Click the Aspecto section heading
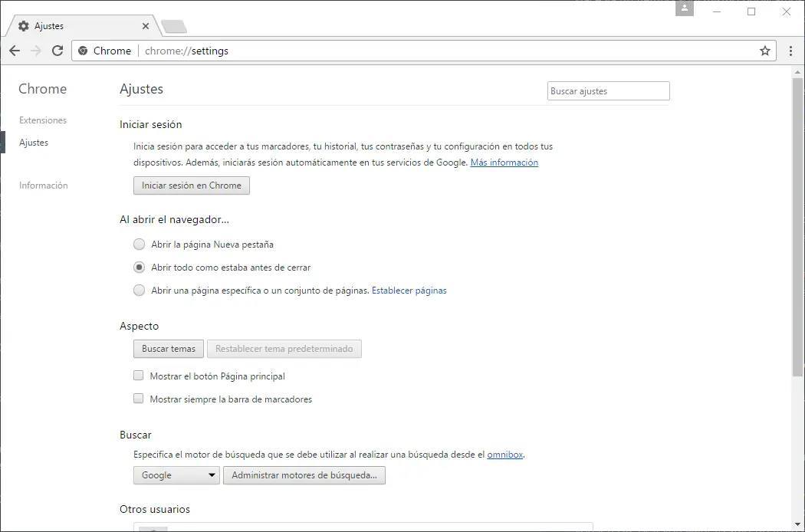The height and width of the screenshot is (532, 805). pos(139,326)
